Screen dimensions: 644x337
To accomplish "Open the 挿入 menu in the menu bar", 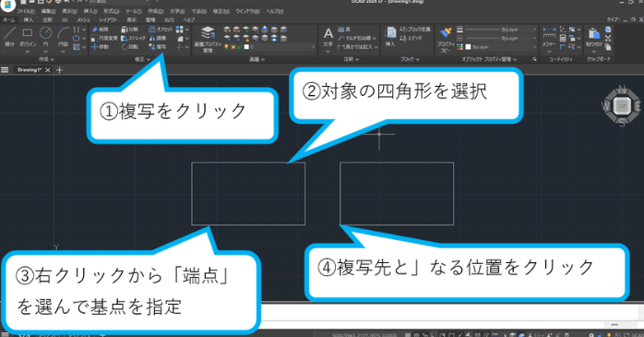I will (89, 11).
